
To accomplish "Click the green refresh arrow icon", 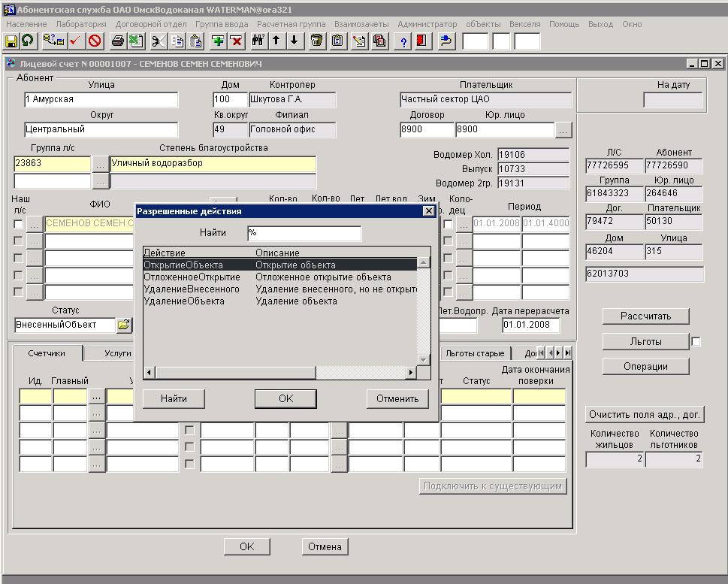I will [x=28, y=41].
